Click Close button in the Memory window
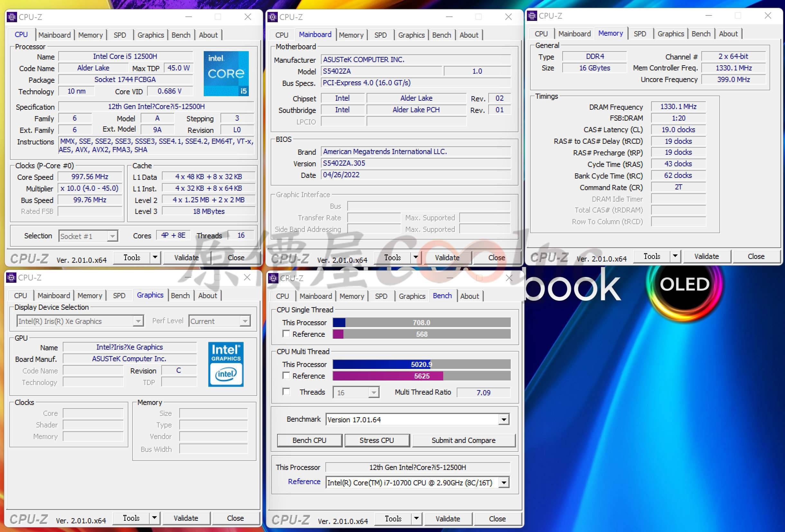Image resolution: width=785 pixels, height=532 pixels. pyautogui.click(x=756, y=256)
